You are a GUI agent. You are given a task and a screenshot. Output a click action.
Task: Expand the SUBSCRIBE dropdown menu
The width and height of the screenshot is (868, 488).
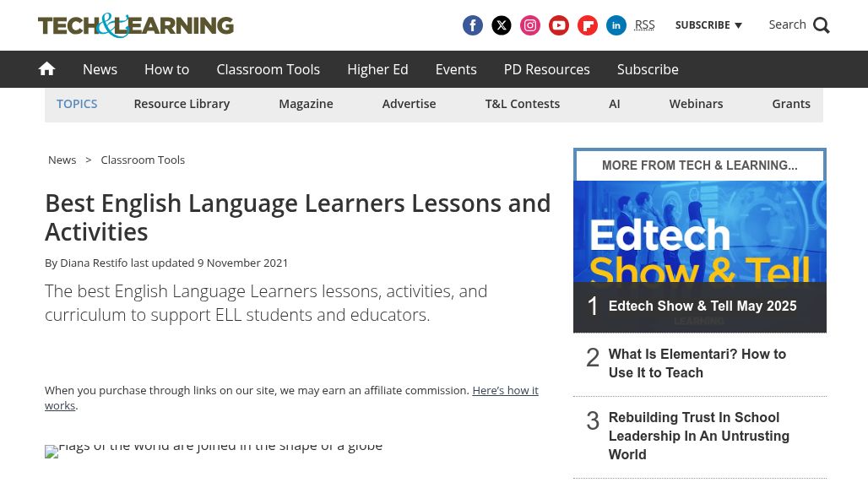708,25
